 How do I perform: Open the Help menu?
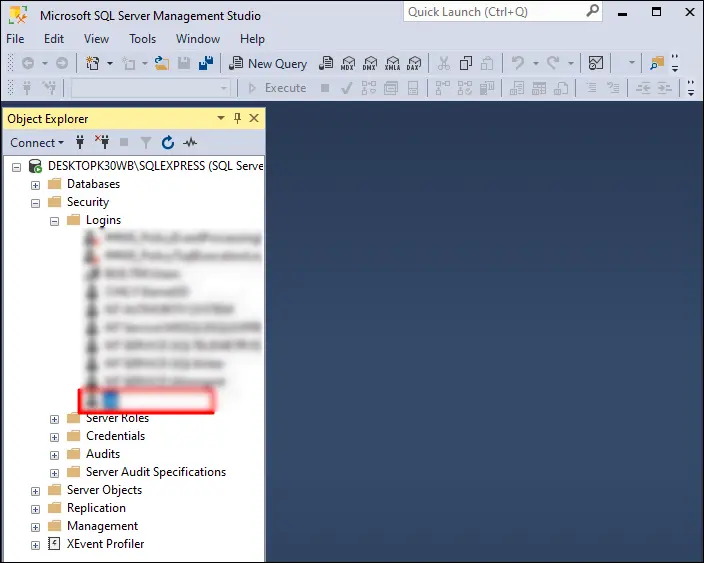point(252,39)
